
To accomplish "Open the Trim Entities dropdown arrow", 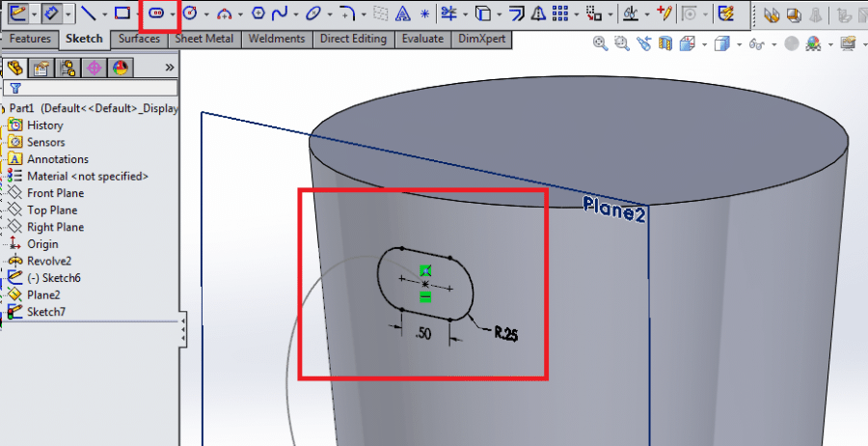I will (465, 14).
